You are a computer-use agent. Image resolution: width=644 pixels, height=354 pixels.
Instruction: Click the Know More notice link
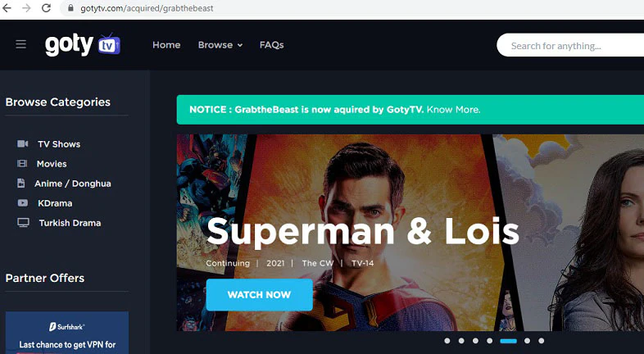453,110
